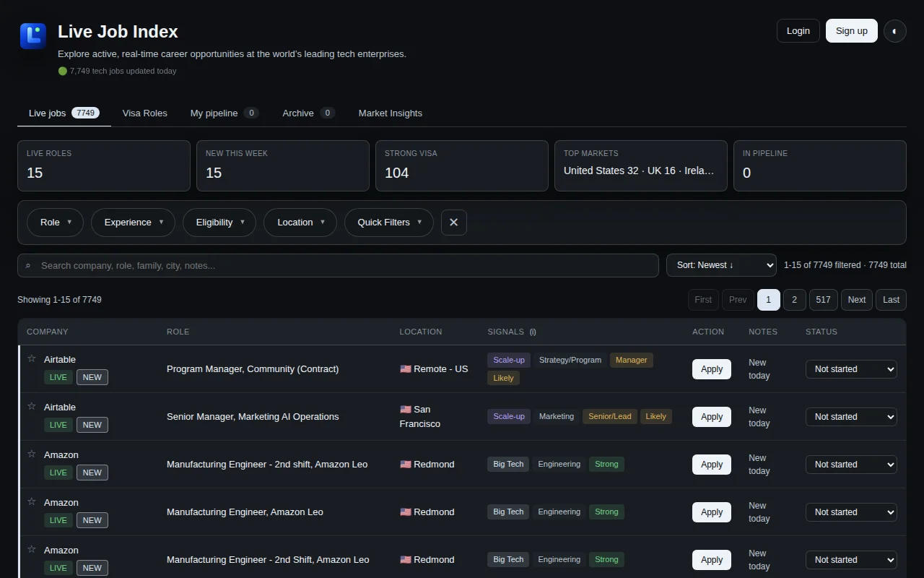
Task: Open the Visa Roles tab
Action: (x=145, y=113)
